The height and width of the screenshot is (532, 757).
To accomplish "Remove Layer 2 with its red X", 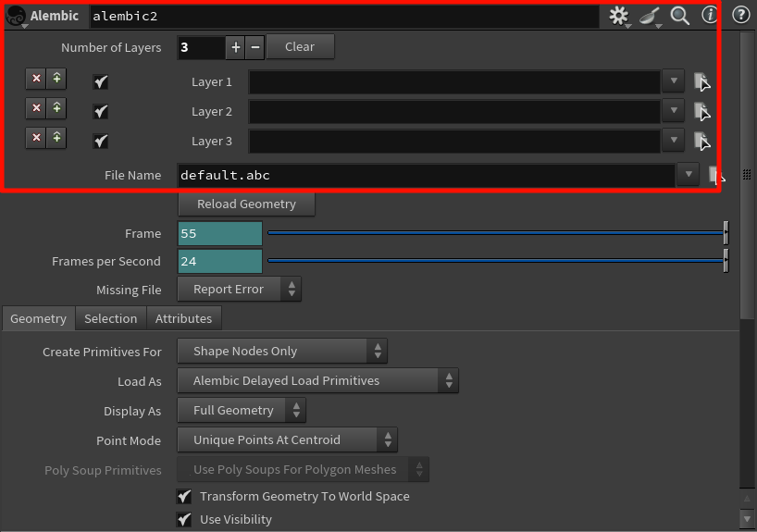I will coord(36,107).
